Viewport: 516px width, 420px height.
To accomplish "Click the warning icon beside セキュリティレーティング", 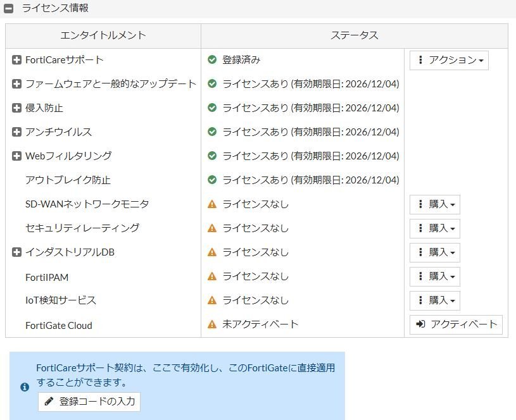I will coord(211,228).
